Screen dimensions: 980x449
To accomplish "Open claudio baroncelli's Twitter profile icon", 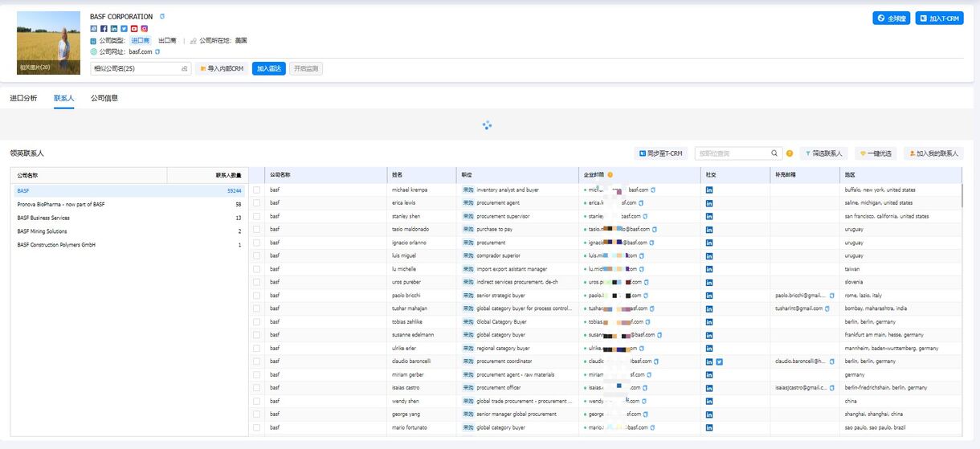I will pos(720,361).
